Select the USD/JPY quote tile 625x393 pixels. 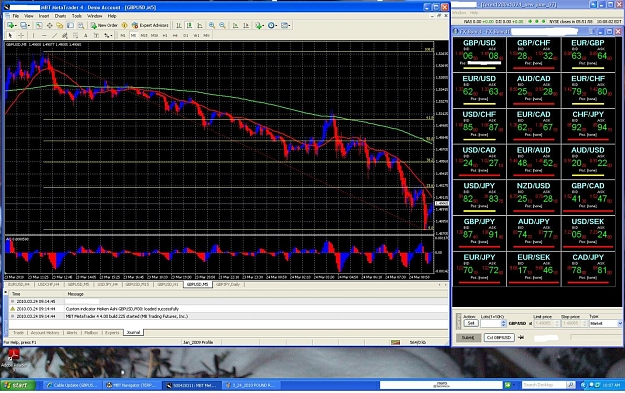[x=479, y=197]
